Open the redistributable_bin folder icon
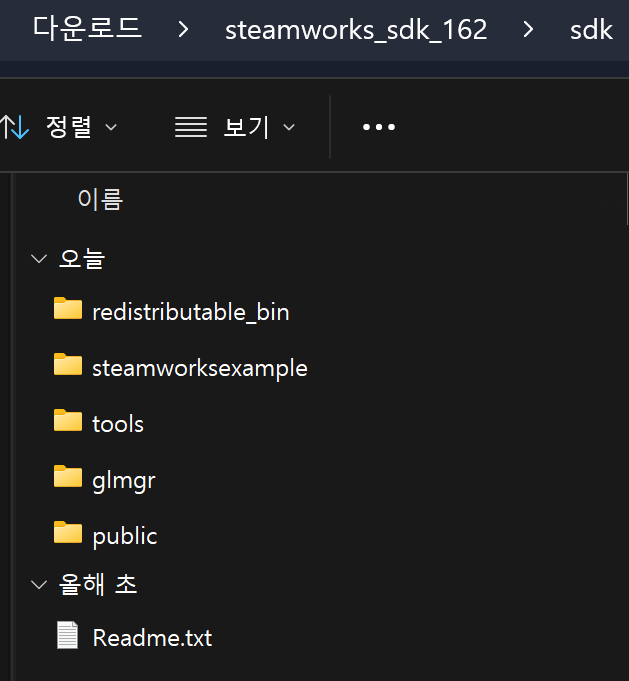629x681 pixels. click(x=68, y=308)
